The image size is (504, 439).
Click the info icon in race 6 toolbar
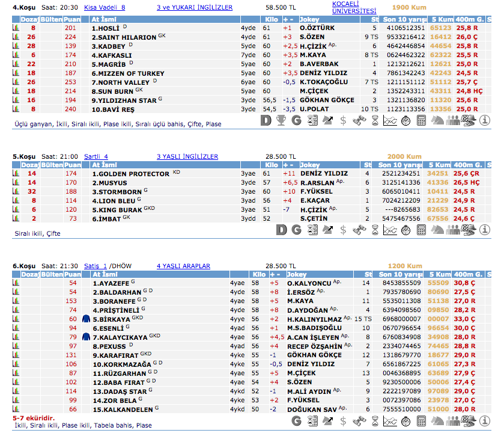coord(486,421)
